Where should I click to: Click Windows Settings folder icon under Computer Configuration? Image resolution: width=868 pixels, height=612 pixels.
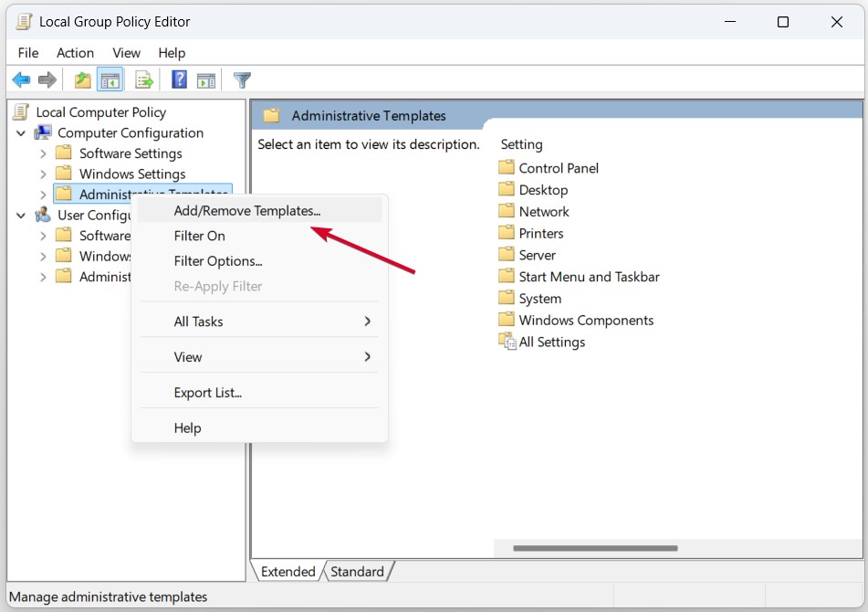(x=64, y=174)
